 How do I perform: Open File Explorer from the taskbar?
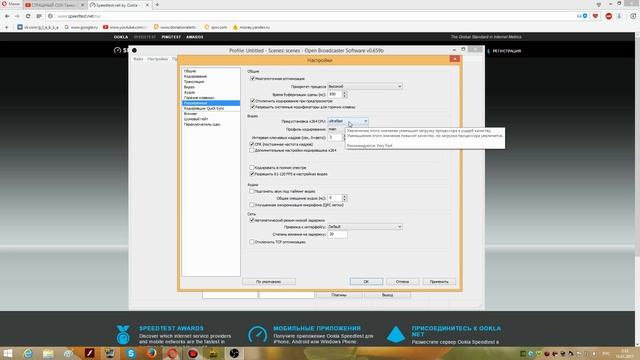[48, 353]
